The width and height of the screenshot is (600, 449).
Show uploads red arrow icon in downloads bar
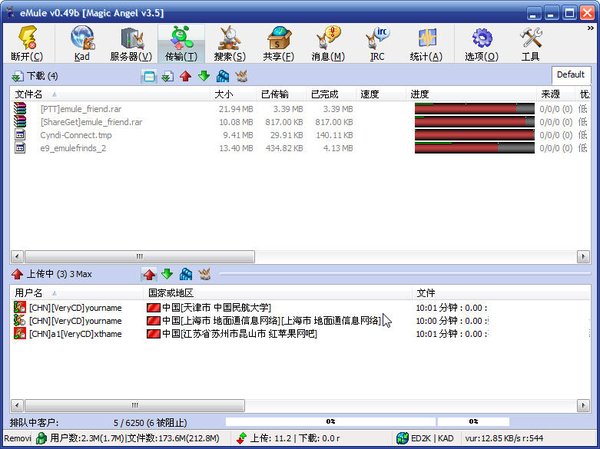[x=186, y=77]
